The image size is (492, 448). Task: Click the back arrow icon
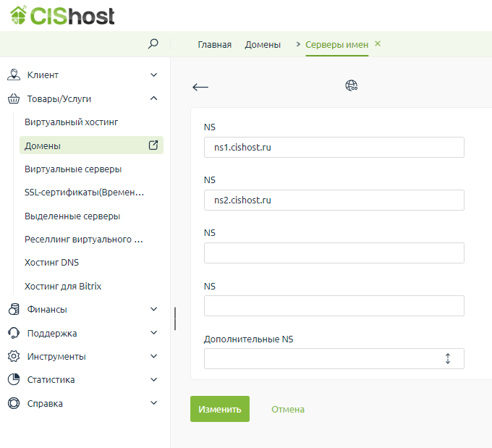coord(200,87)
